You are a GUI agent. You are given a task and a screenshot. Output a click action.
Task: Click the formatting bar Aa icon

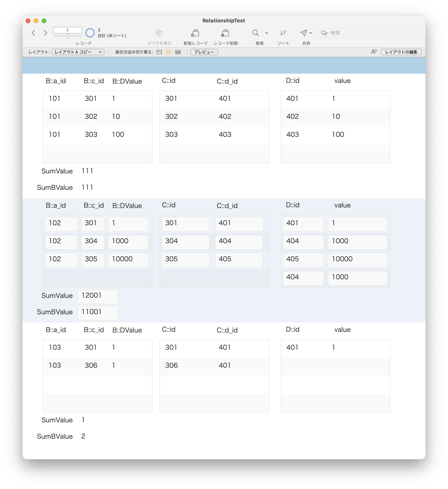[x=374, y=52]
